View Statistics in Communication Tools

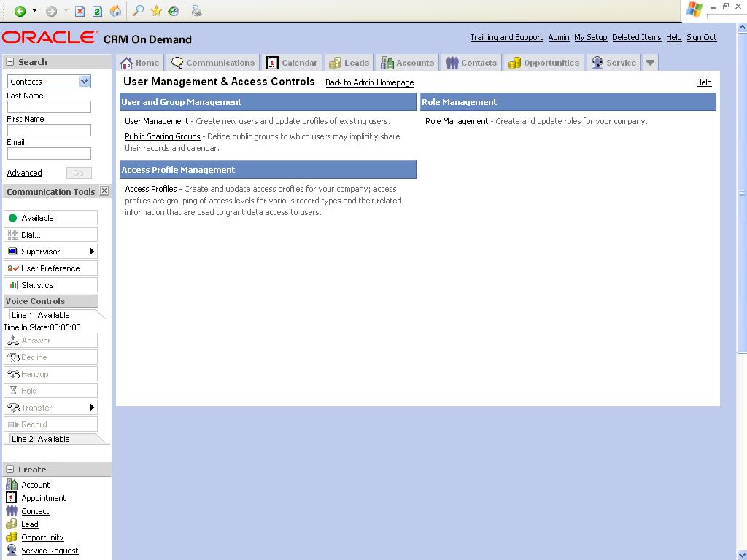[x=50, y=285]
